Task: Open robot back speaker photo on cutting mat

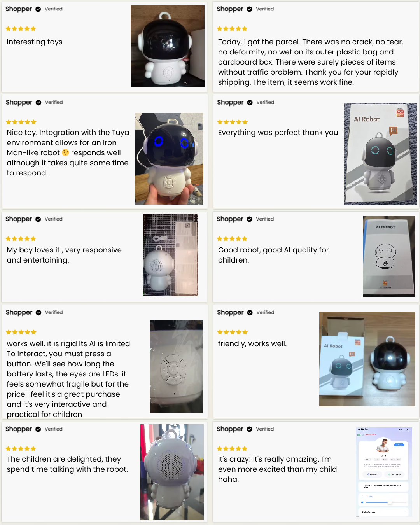Action: tap(170, 255)
